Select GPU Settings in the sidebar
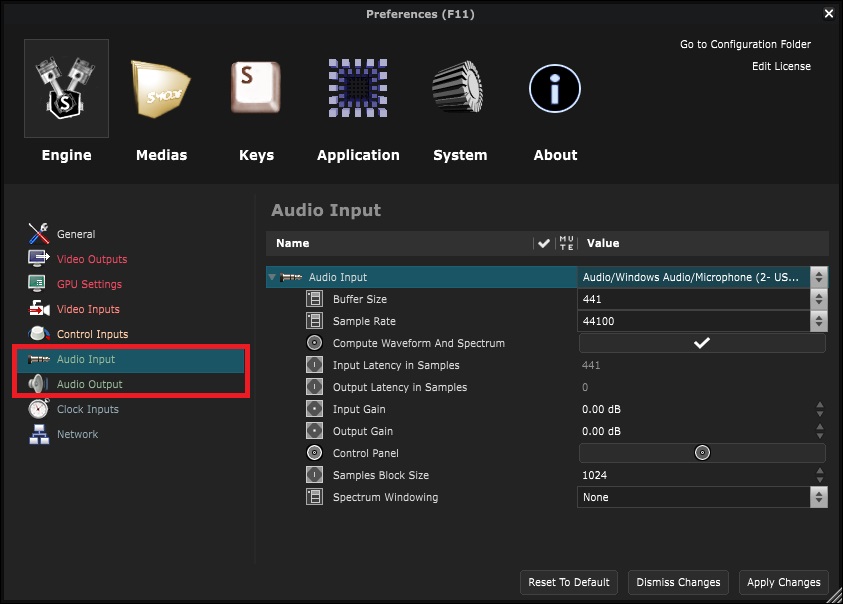The image size is (843, 604). pos(89,284)
